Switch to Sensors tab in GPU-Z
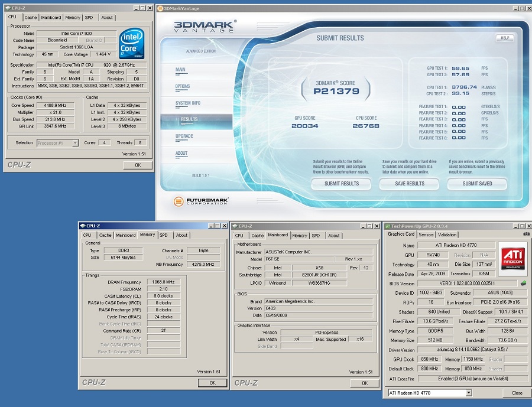The image size is (532, 407). 426,235
